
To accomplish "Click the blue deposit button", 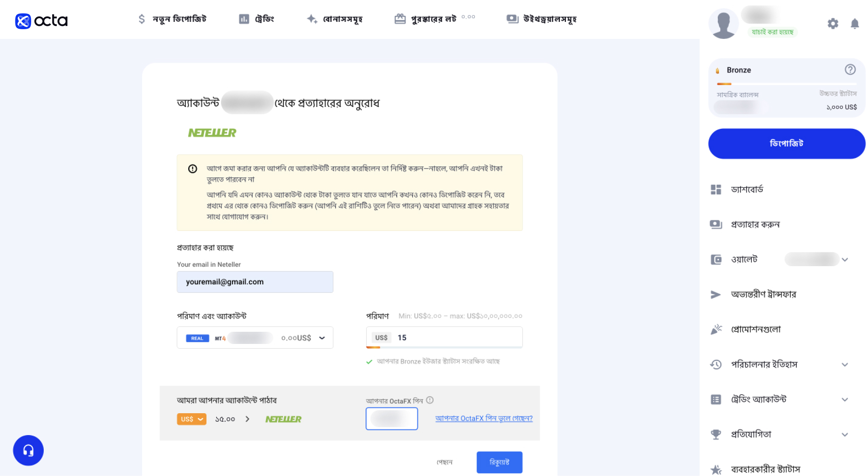I will pyautogui.click(x=787, y=143).
